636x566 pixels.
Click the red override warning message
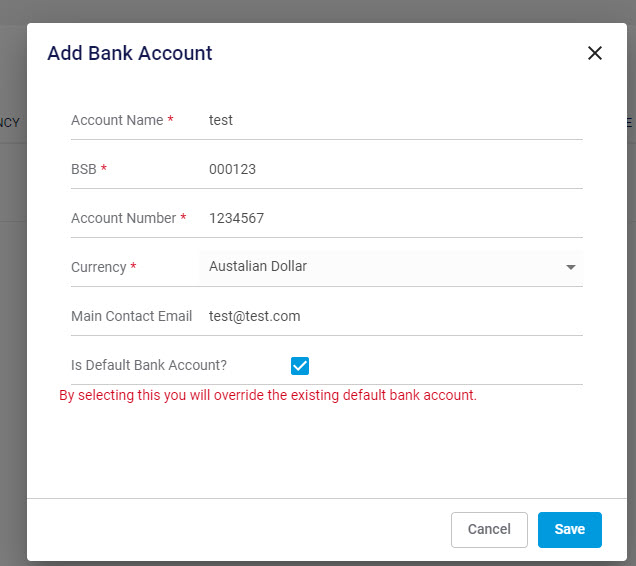[x=268, y=395]
